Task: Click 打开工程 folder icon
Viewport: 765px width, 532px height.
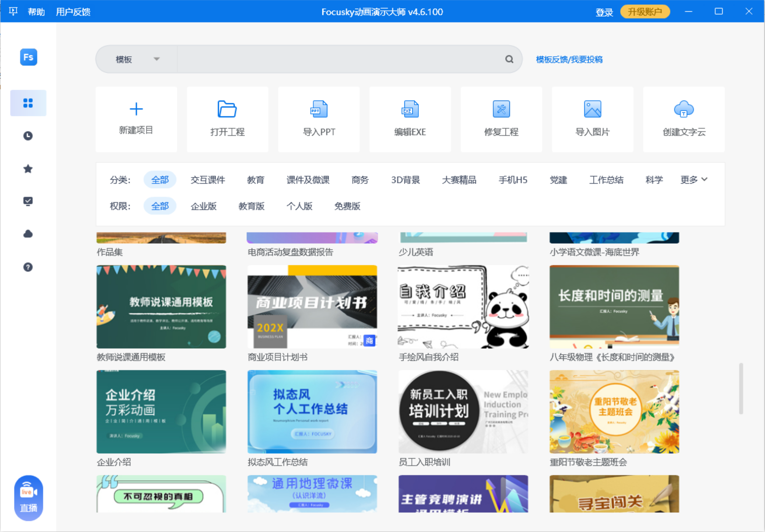Action: click(x=227, y=109)
